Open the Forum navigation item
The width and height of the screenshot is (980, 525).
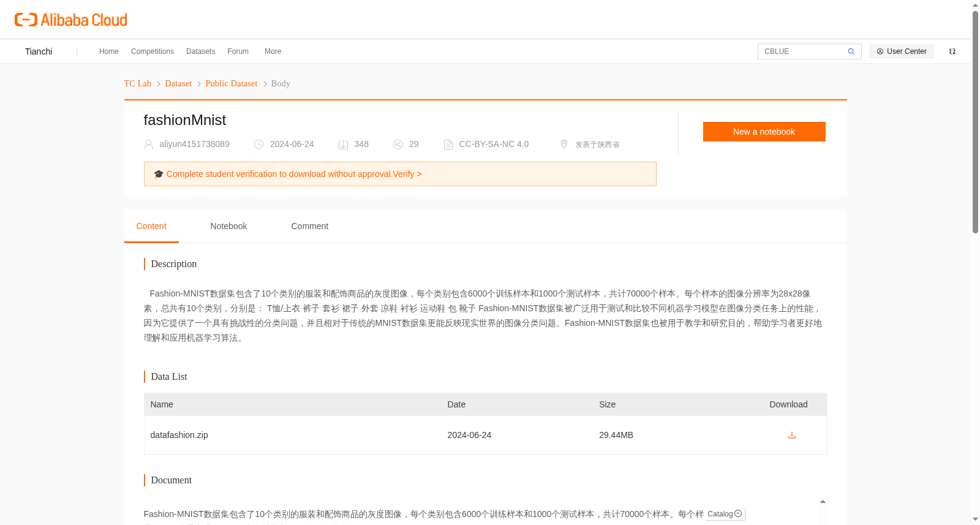tap(238, 51)
